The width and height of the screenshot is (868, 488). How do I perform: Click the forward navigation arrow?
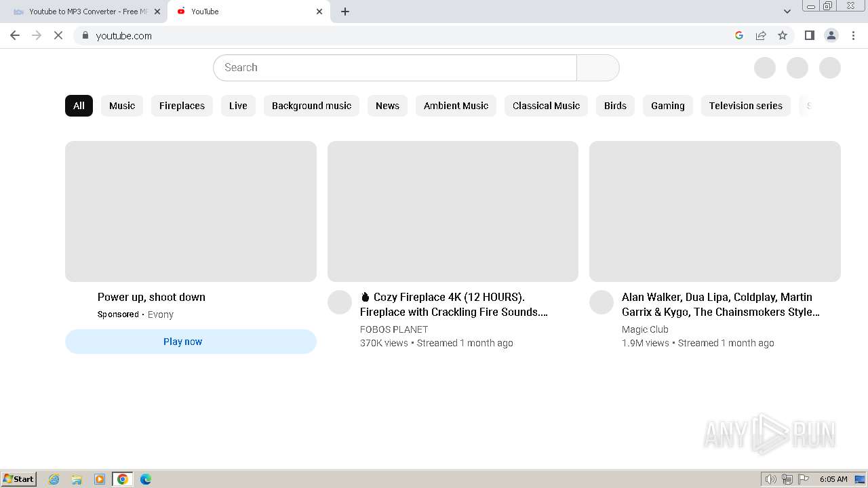[x=37, y=35]
